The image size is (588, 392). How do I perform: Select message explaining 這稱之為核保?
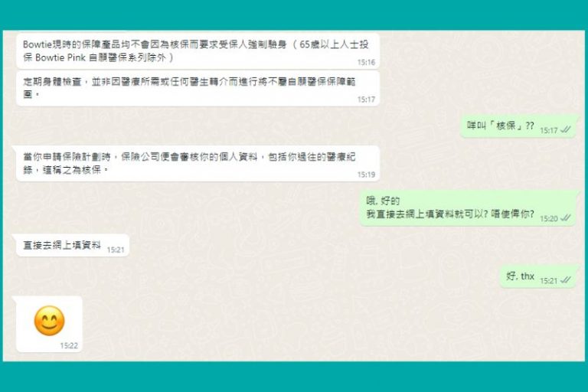196,164
